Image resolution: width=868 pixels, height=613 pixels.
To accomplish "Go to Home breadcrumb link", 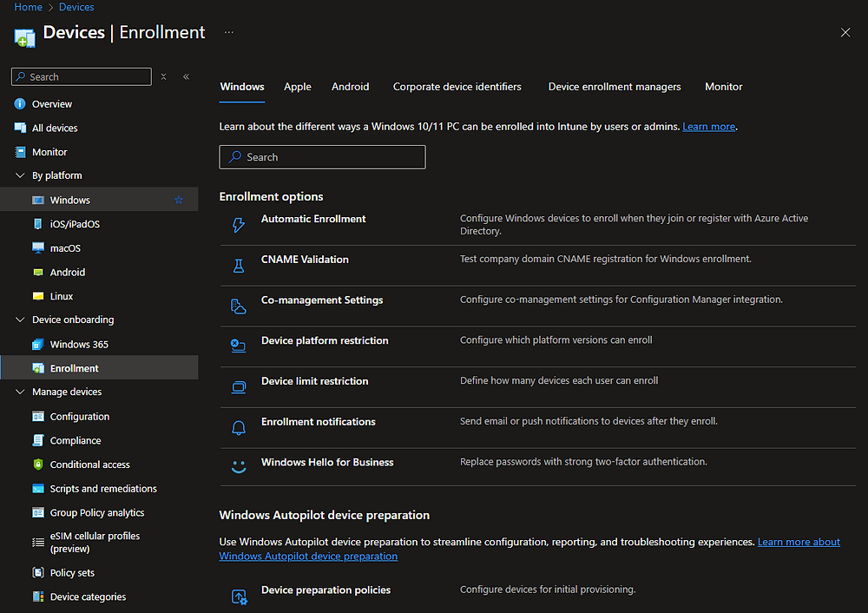I will (x=29, y=7).
